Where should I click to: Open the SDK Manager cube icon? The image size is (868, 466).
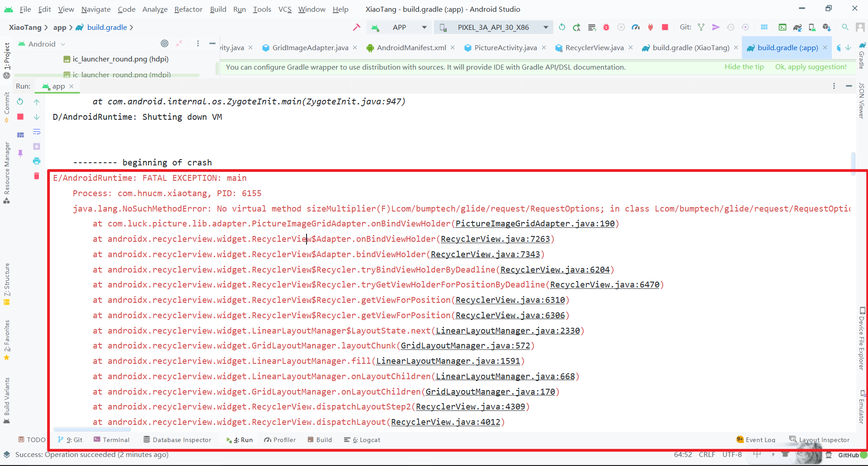click(x=827, y=27)
